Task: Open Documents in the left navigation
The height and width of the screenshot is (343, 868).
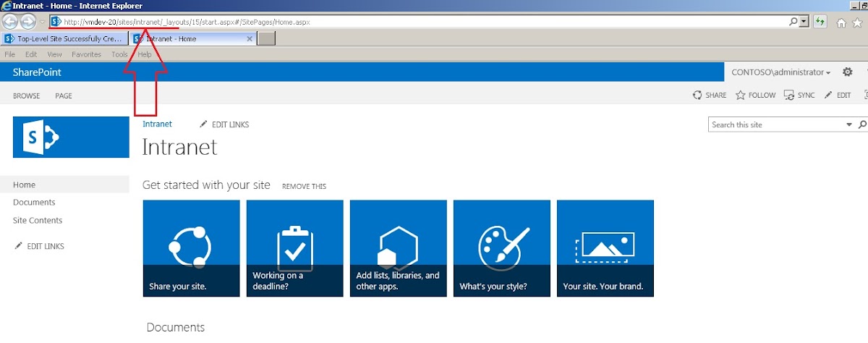Action: click(34, 203)
